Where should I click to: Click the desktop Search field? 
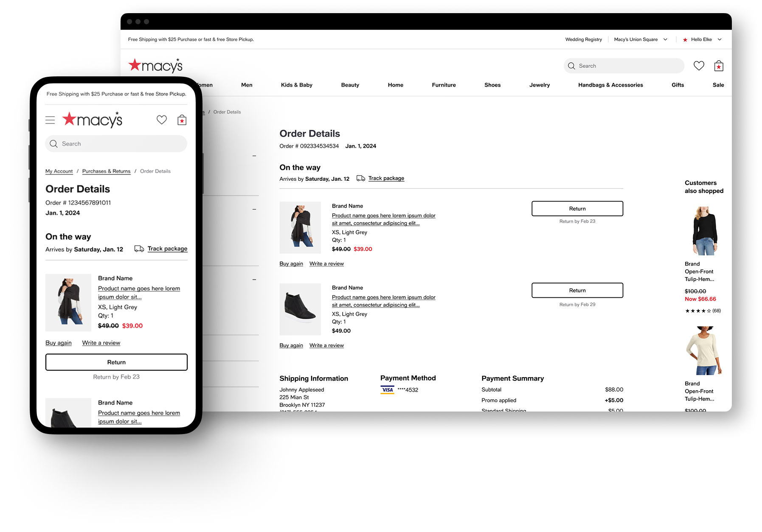coord(624,66)
